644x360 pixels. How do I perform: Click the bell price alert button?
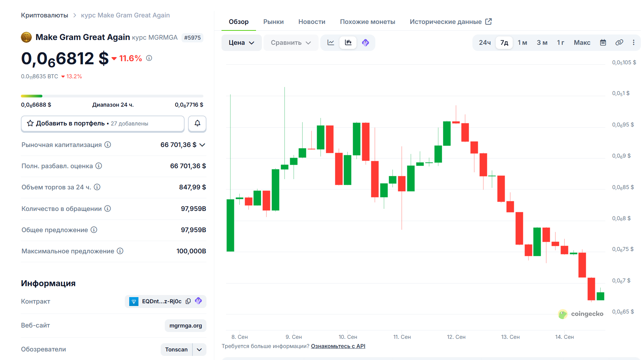coord(197,123)
